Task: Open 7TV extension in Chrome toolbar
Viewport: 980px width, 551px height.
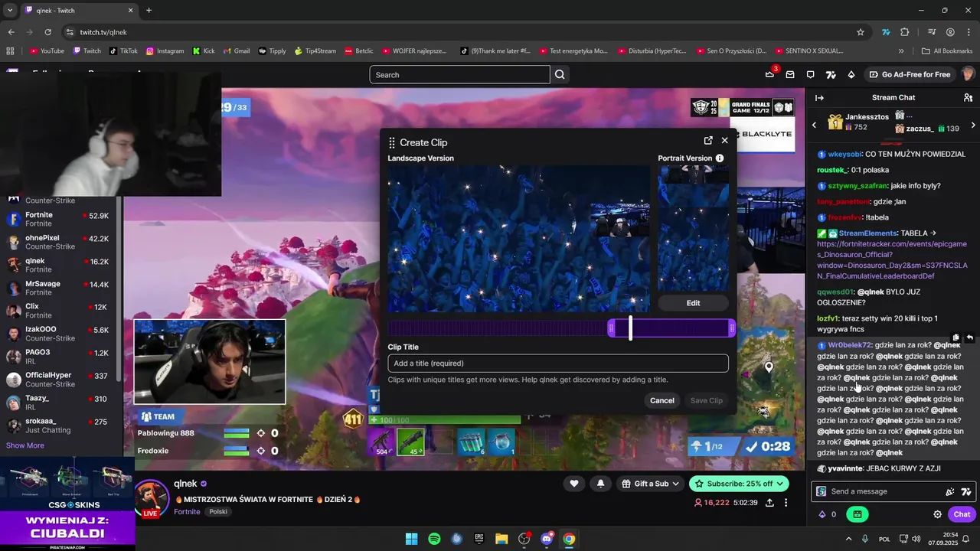Action: click(x=886, y=32)
